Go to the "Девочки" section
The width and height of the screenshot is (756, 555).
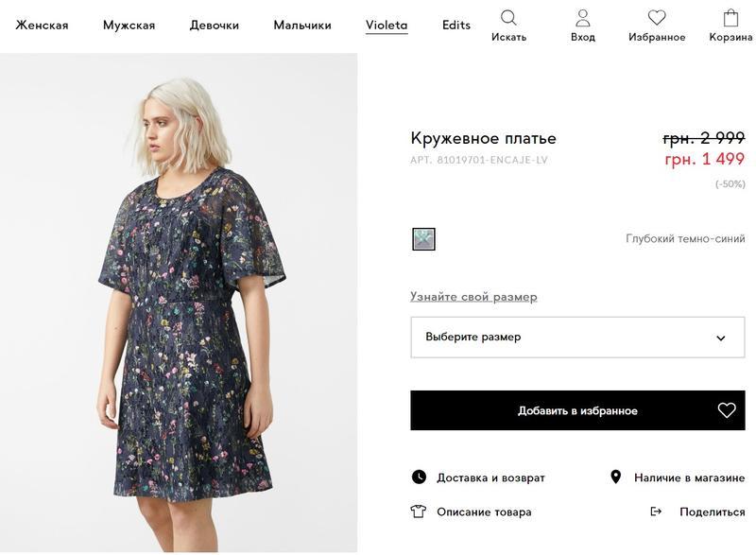(215, 26)
